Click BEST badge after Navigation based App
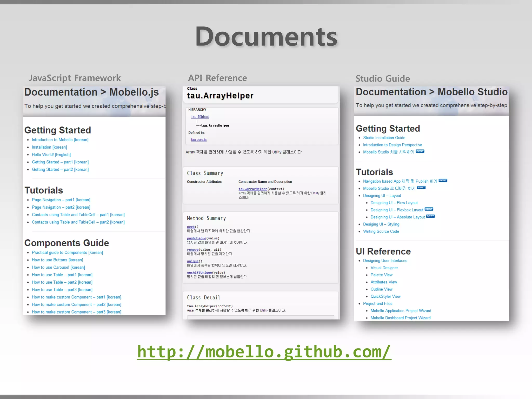Viewport: 532px width, 399px height. click(x=443, y=181)
